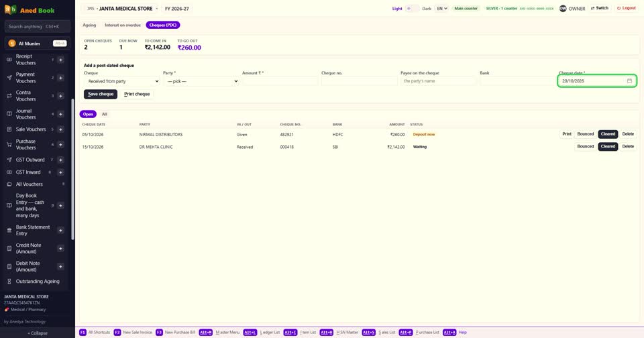The width and height of the screenshot is (644, 338).
Task: Click the Bank input field
Action: [x=518, y=81]
